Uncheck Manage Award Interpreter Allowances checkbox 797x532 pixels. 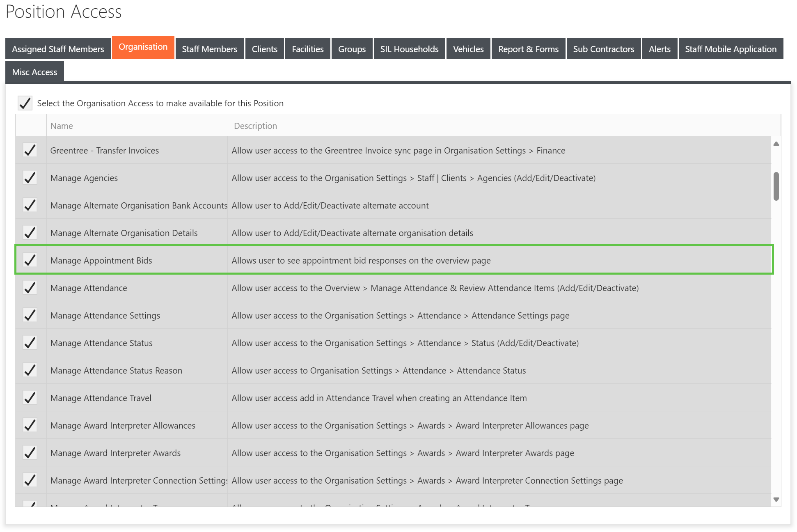(x=30, y=425)
